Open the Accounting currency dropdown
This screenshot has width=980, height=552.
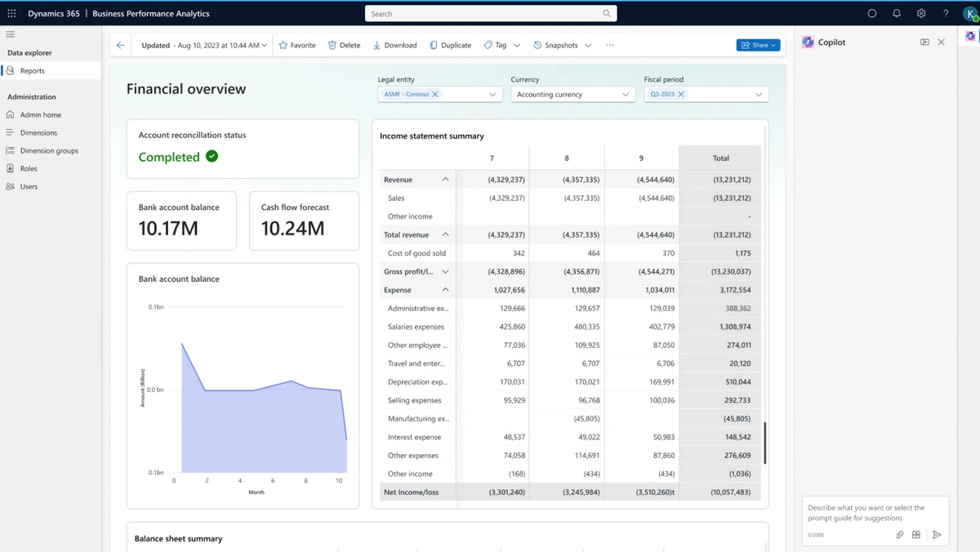tap(572, 95)
